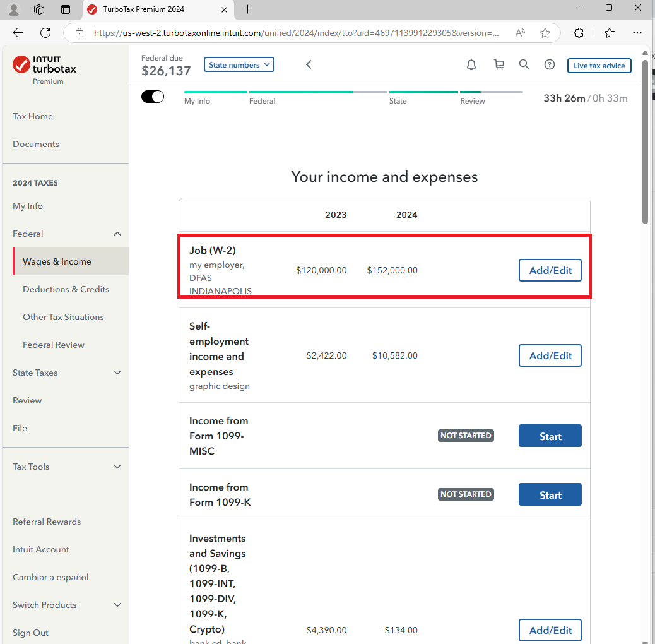Click the search magnifier icon
Image resolution: width=655 pixels, height=644 pixels.
524,65
